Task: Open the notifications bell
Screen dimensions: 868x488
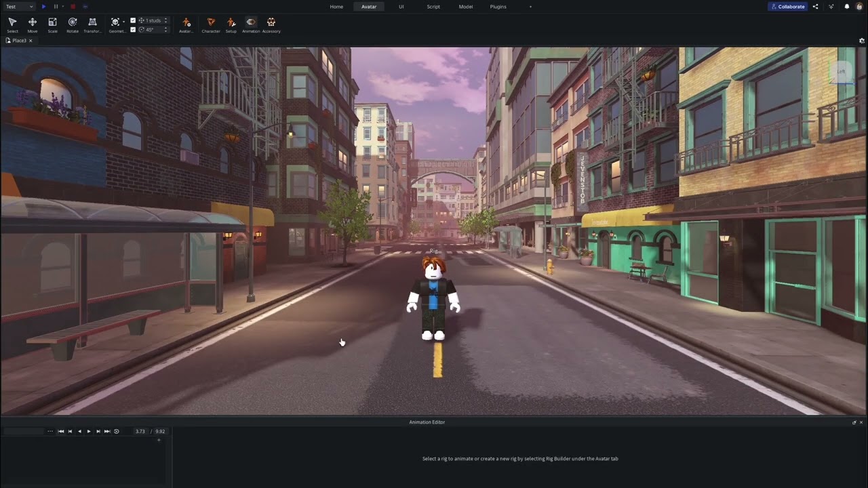Action: pos(846,6)
